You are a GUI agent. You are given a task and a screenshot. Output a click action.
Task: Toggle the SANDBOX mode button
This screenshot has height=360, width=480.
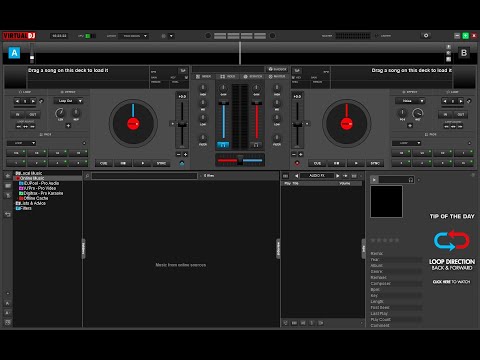pos(277,69)
